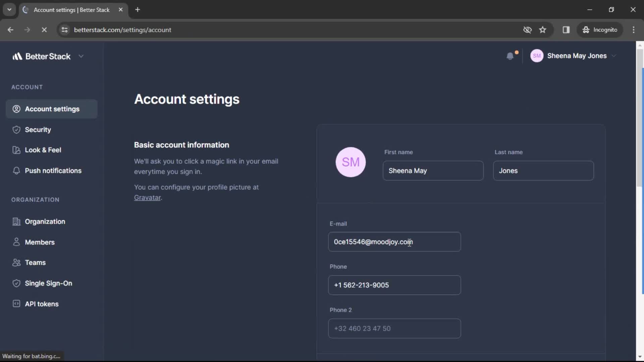Image resolution: width=644 pixels, height=362 pixels.
Task: Focus the Last name field
Action: point(543,171)
